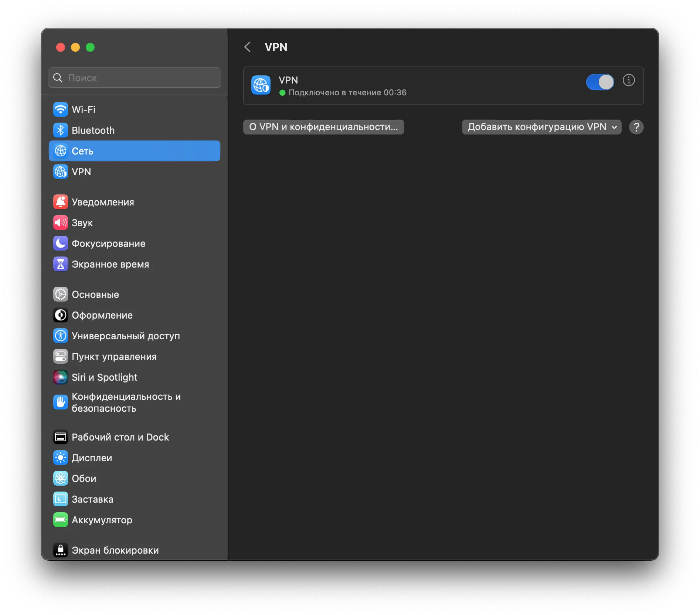
Task: Open Фокусирование moon icon
Action: (61, 243)
